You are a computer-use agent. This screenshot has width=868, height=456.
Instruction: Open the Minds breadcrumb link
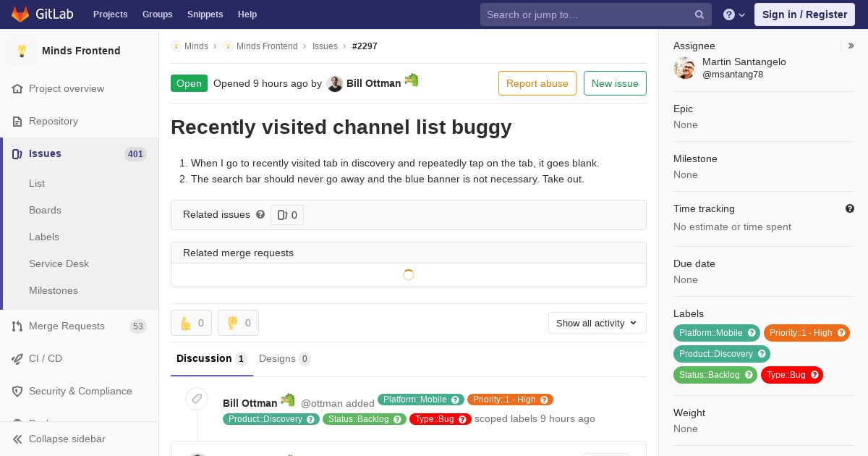point(196,46)
